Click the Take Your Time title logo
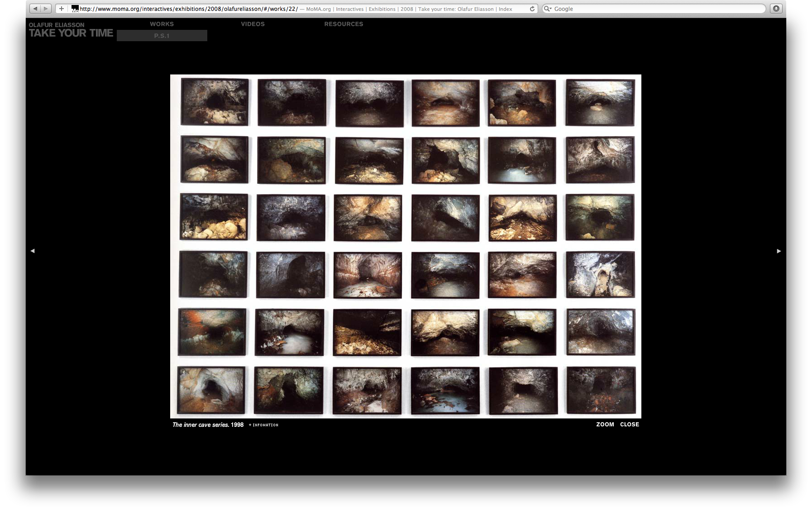This screenshot has width=812, height=511. [71, 33]
